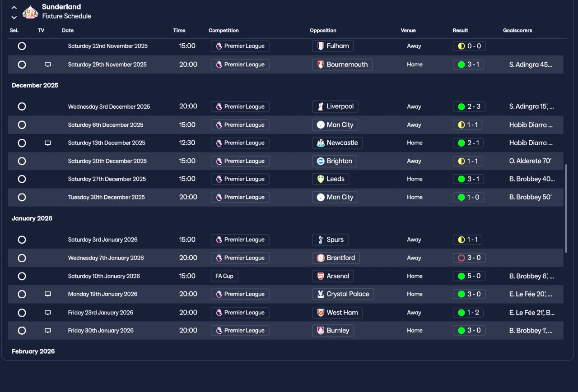Viewport: 578px width, 392px height.
Task: Click the Burnley club crest
Action: tap(321, 331)
